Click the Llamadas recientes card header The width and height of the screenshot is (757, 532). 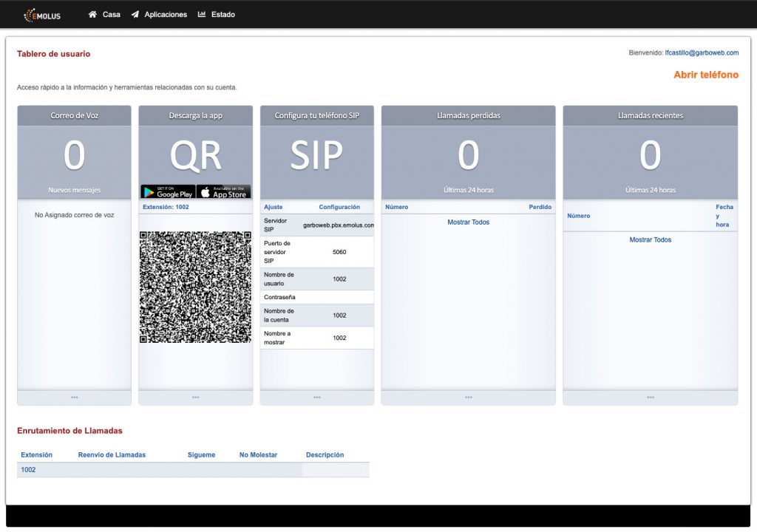(651, 115)
